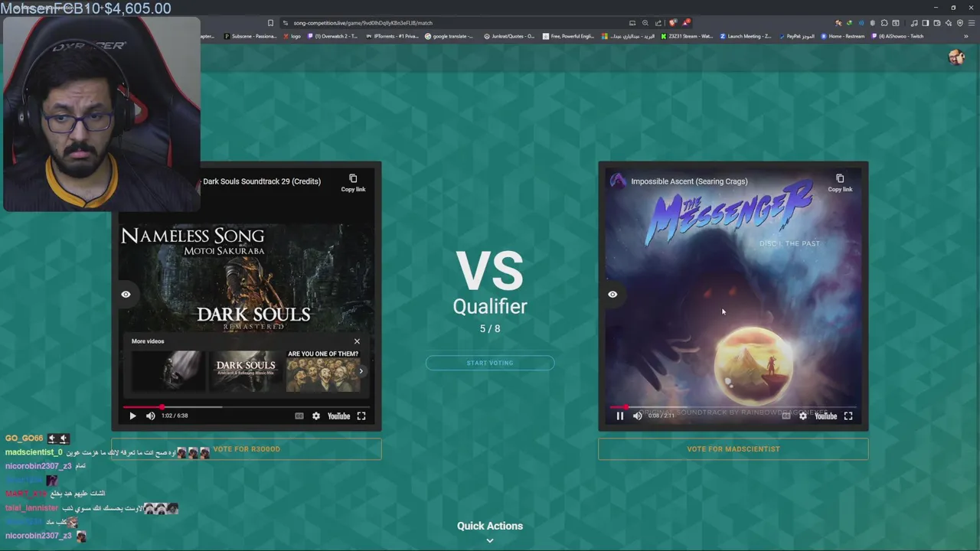Toggle visibility eye on Messenger card
Screen dimensions: 980x551
[x=612, y=294]
